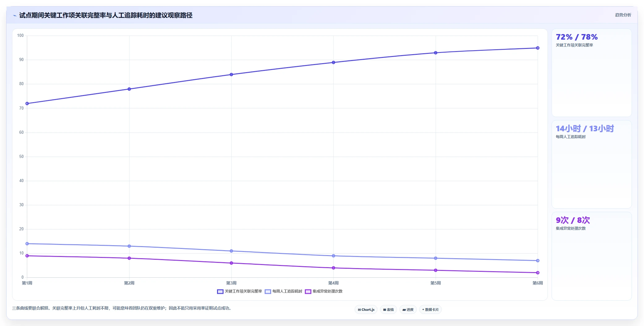Click the 第3周 x-axis label
The width and height of the screenshot is (644, 326).
[x=231, y=283]
